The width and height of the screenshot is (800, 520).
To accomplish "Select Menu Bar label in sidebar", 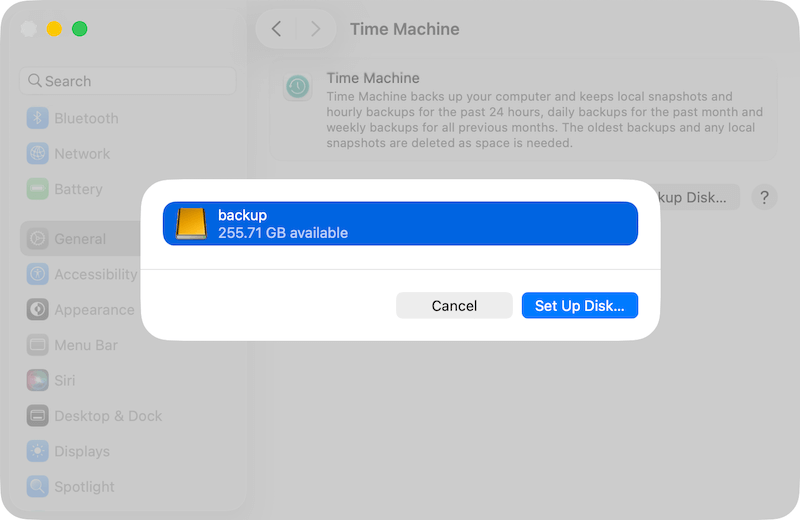I will [x=86, y=345].
